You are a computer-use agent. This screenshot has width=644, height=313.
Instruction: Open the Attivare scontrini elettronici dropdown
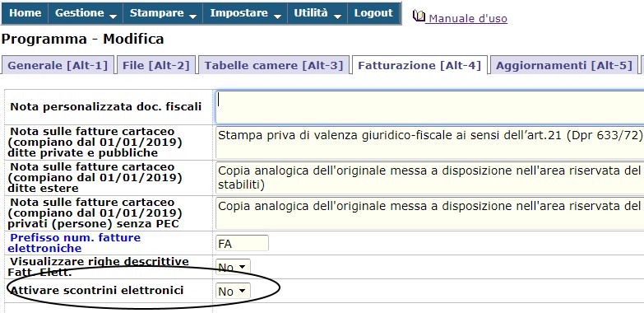[233, 292]
